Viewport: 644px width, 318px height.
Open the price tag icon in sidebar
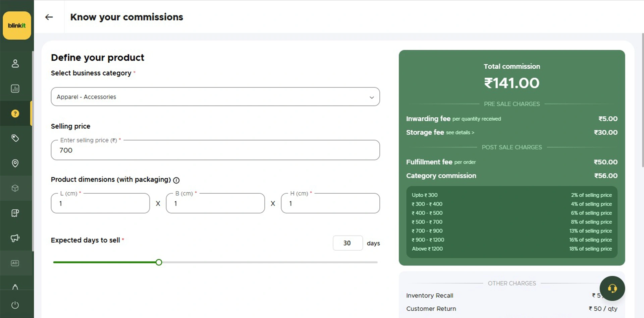(x=15, y=138)
